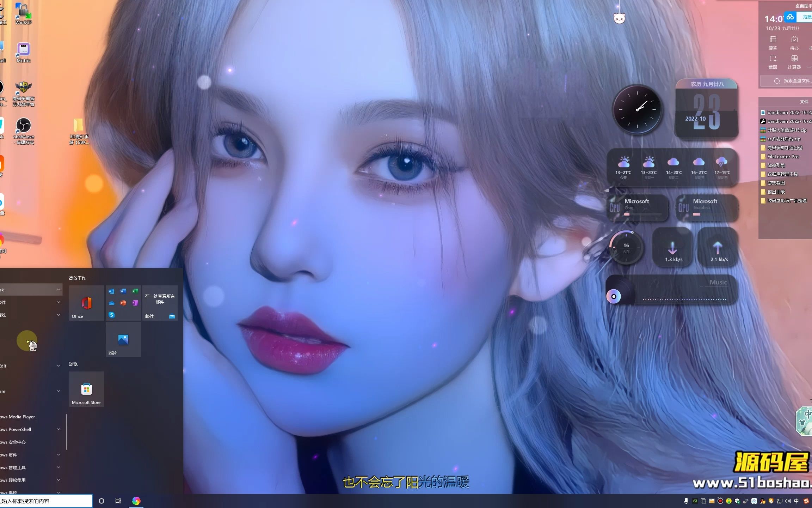The height and width of the screenshot is (508, 812).
Task: Open 便签 notes in desktop assistant
Action: coord(773,43)
